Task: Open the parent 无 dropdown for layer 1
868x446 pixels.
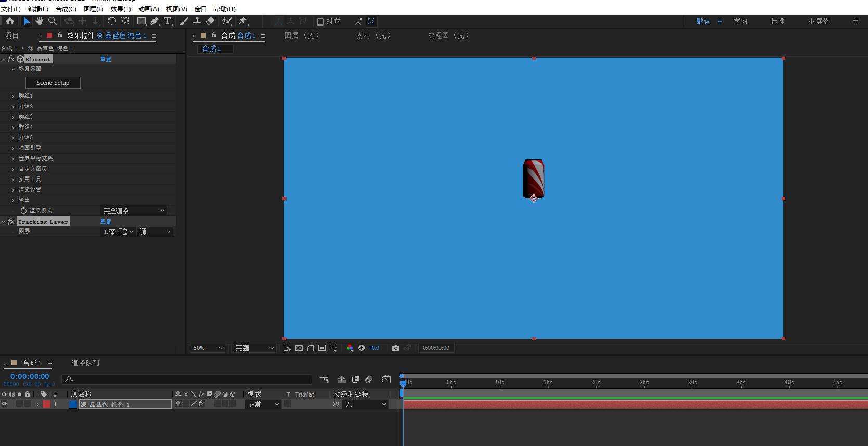Action: click(366, 404)
